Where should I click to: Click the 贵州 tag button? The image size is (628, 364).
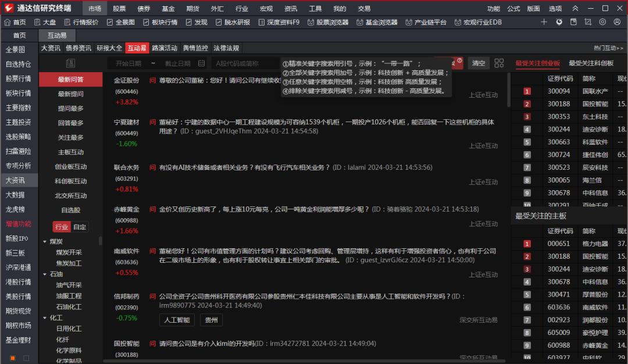click(x=212, y=320)
